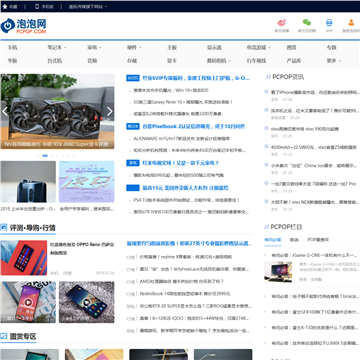Open the mobile version phone icon

point(37,6)
